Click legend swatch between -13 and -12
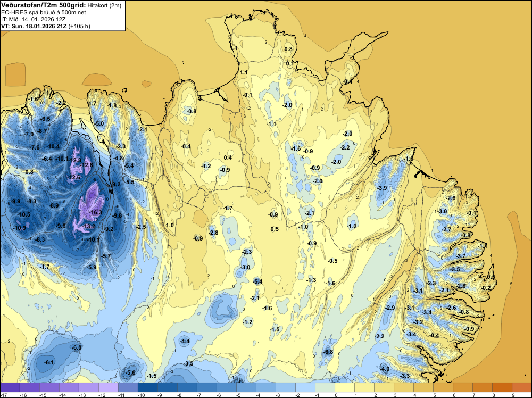 (88, 387)
